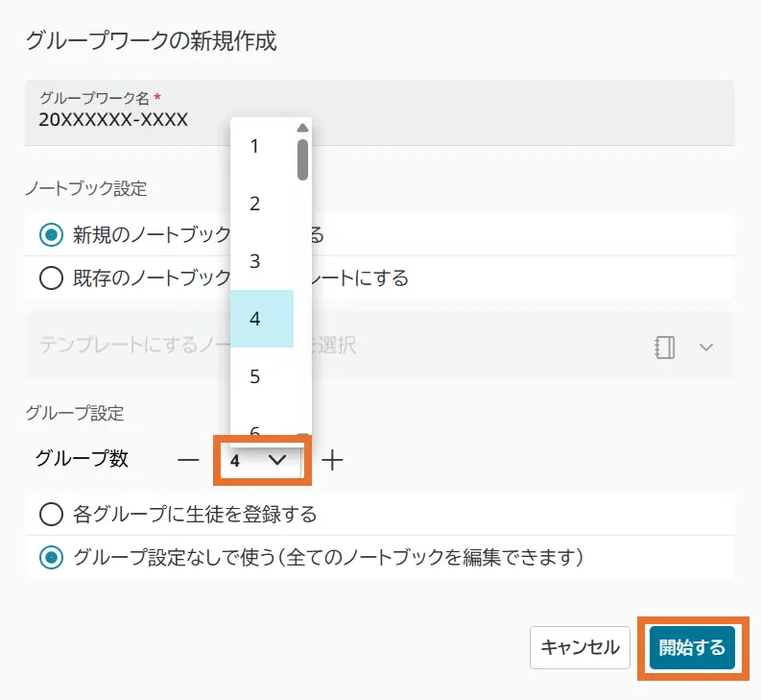This screenshot has width=761, height=700.
Task: Open the notebook template picker icon
Action: (664, 347)
